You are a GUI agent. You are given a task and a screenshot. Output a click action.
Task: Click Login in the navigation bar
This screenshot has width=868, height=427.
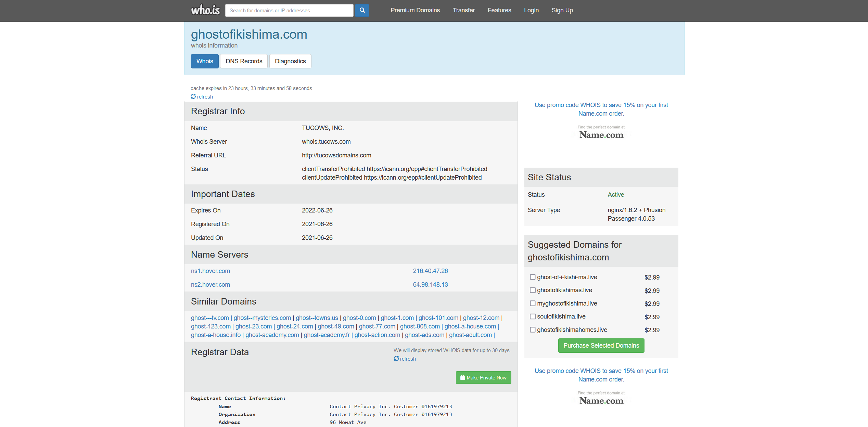pos(531,10)
